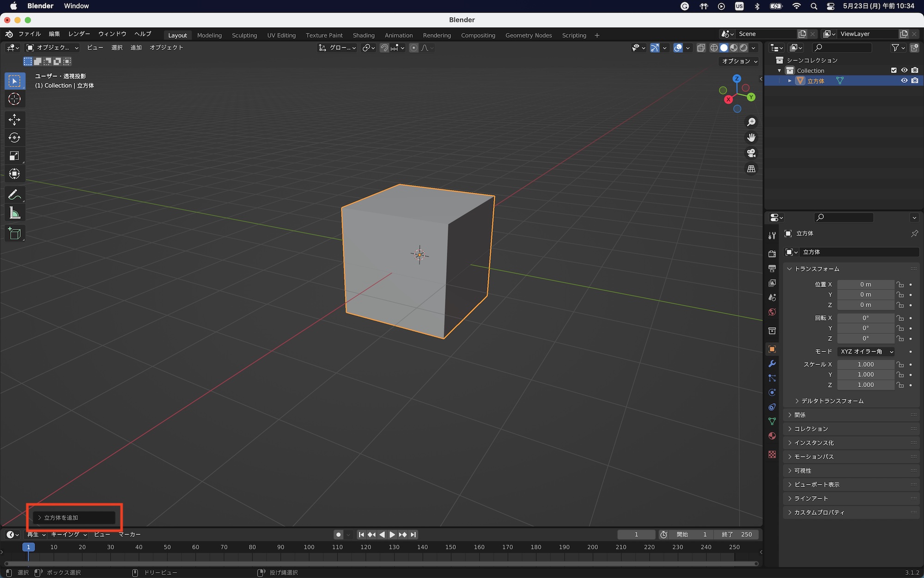924x578 pixels.
Task: Select the Annotate pencil tool
Action: pos(14,195)
